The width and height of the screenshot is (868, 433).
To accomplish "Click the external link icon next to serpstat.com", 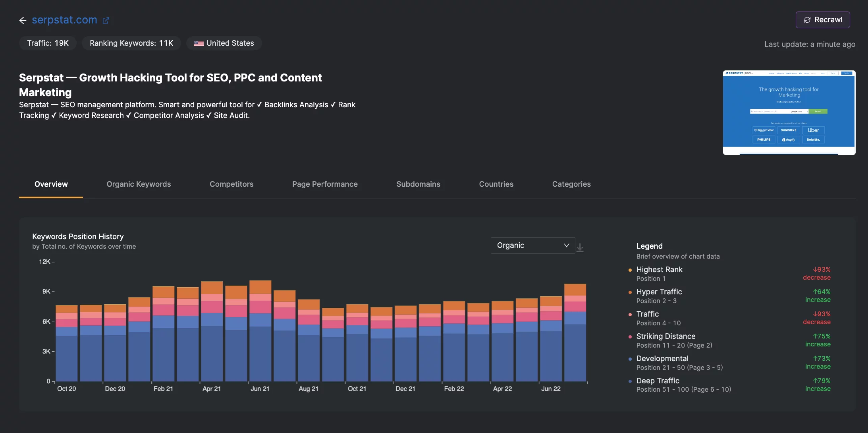I will point(106,20).
